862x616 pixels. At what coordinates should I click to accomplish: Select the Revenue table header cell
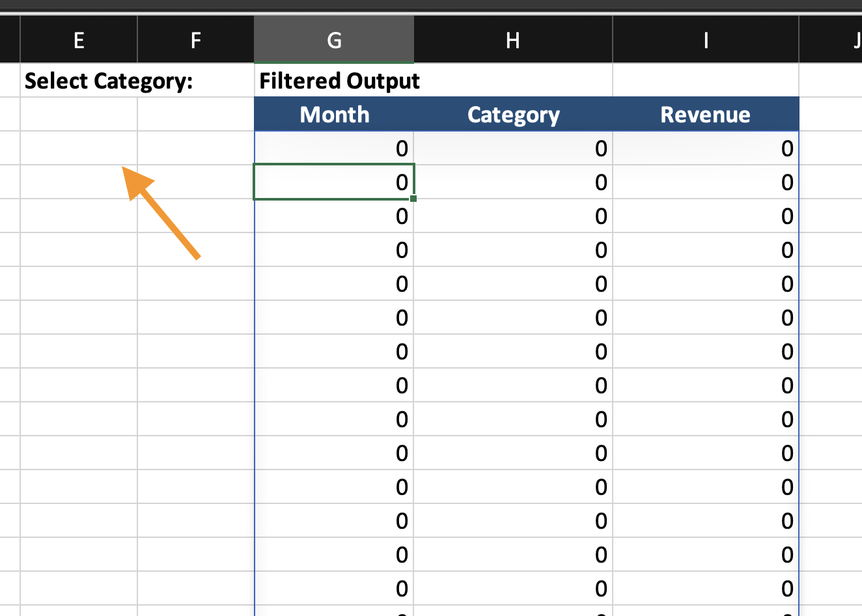point(705,115)
